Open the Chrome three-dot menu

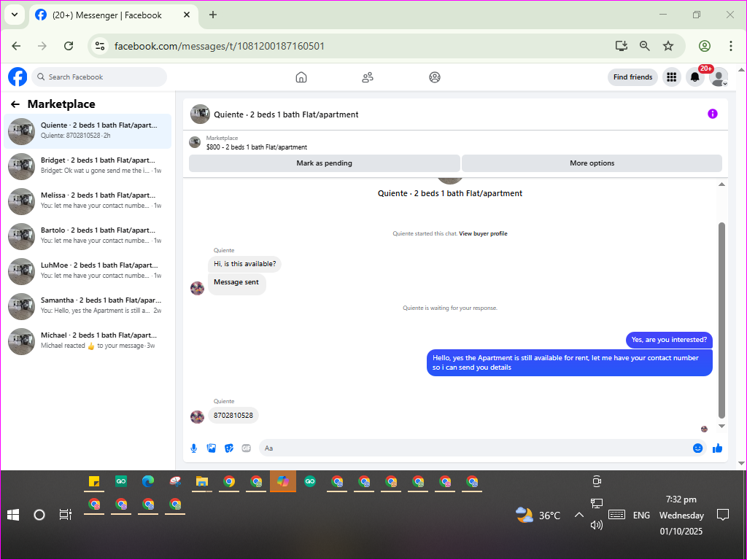[730, 46]
